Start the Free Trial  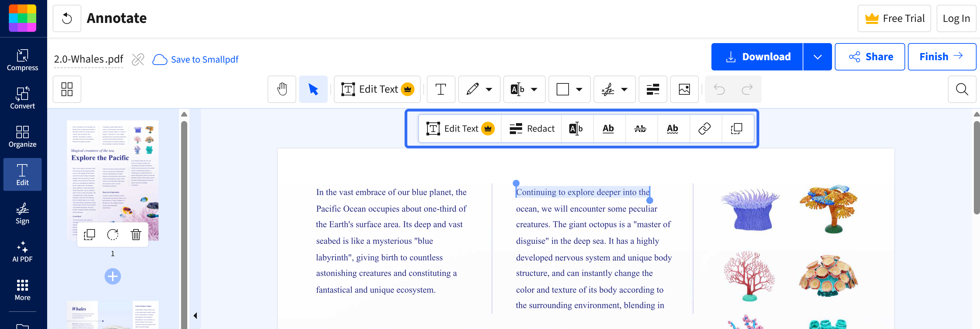(x=894, y=18)
